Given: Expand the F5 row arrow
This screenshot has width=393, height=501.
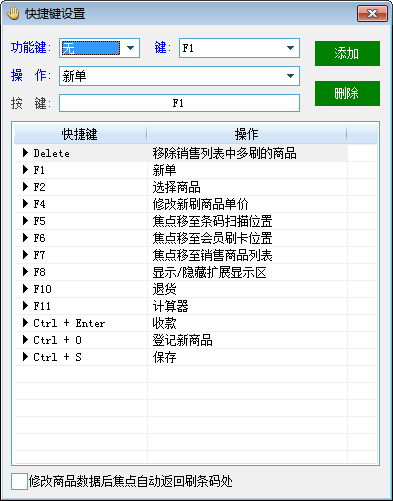Looking at the screenshot, I should pos(25,221).
